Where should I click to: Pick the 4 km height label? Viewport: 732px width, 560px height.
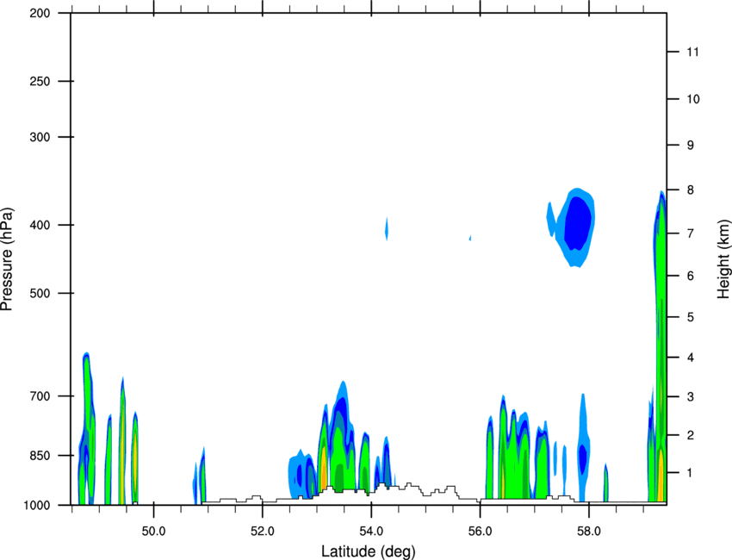(691, 358)
